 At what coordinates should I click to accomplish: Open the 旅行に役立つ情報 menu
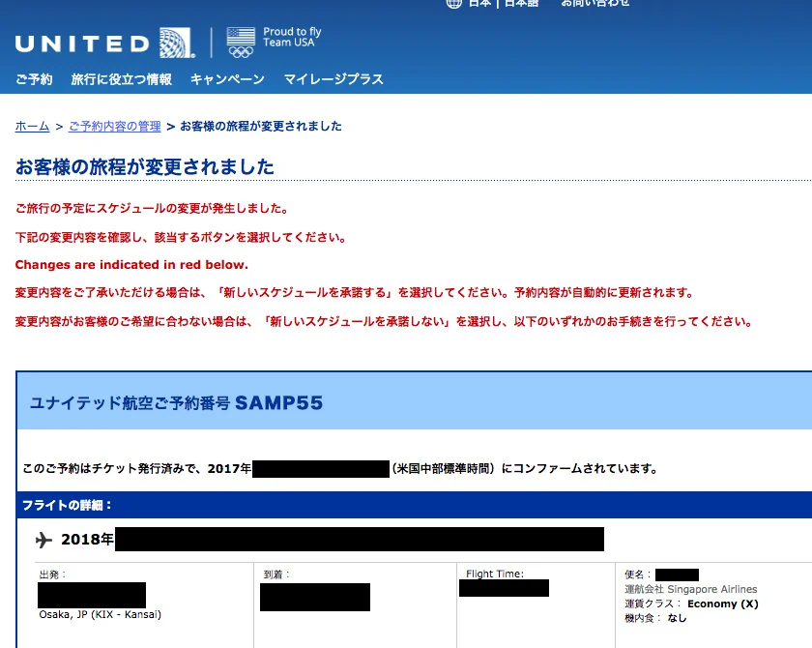click(121, 79)
